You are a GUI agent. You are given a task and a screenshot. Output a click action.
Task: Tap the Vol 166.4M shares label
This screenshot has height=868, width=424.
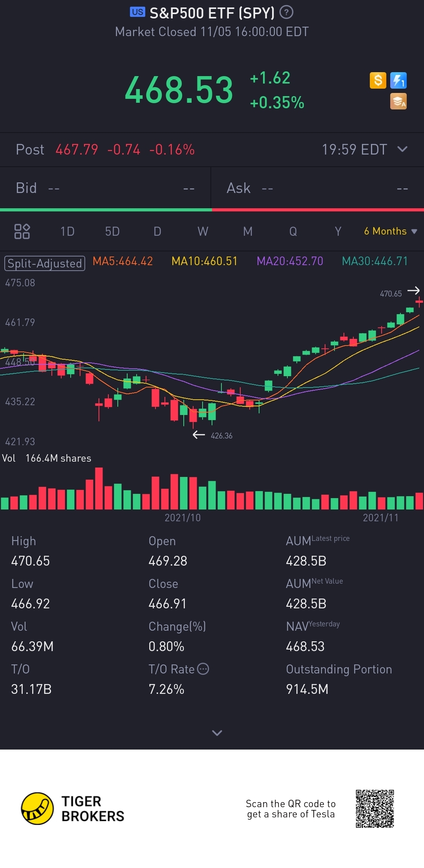pyautogui.click(x=47, y=458)
